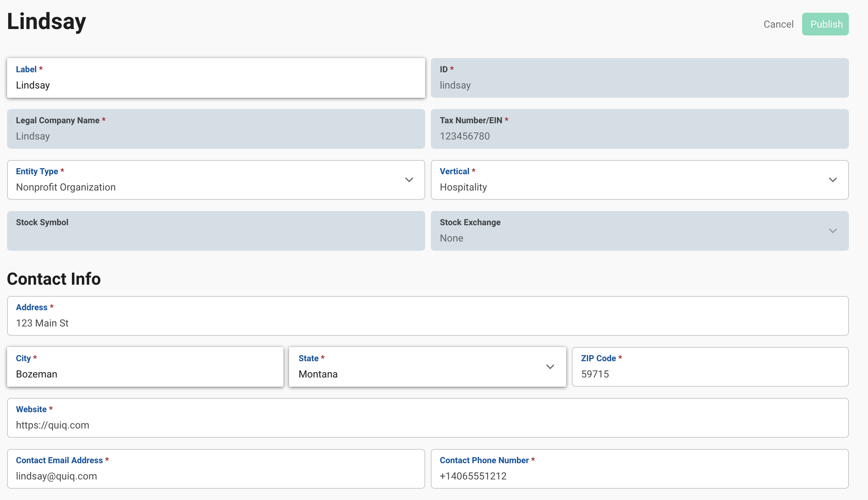The width and height of the screenshot is (868, 500).
Task: Click the Hospitality vertical value
Action: pos(463,187)
